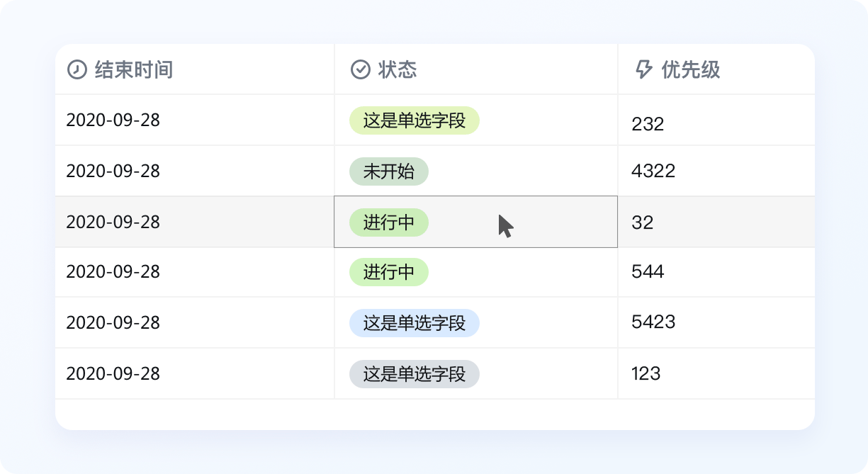Click the yellow-green 这是单选字段 status tag
Image resolution: width=868 pixels, height=474 pixels.
coord(414,120)
